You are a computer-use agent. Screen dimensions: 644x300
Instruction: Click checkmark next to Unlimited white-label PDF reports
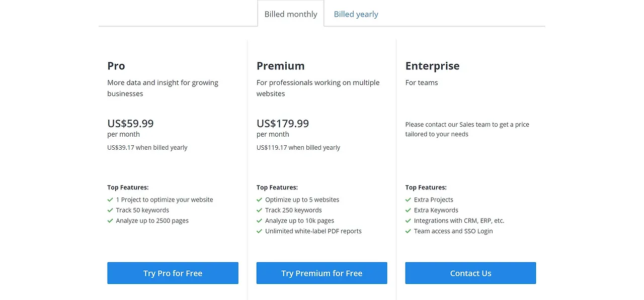[x=260, y=231]
